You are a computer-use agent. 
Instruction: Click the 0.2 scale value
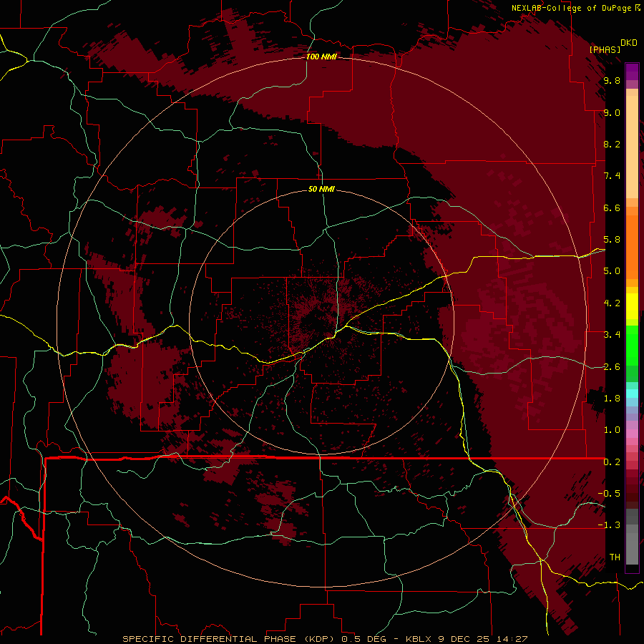pyautogui.click(x=612, y=462)
